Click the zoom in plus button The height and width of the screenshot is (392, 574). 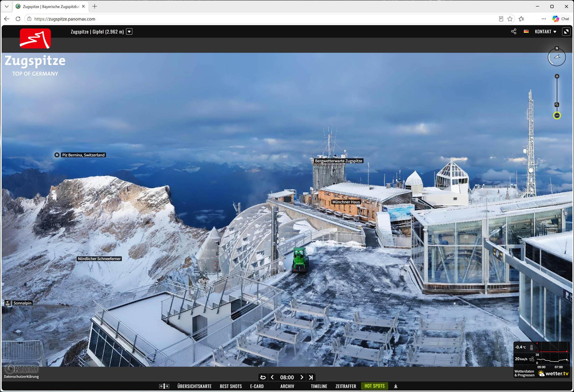(557, 76)
